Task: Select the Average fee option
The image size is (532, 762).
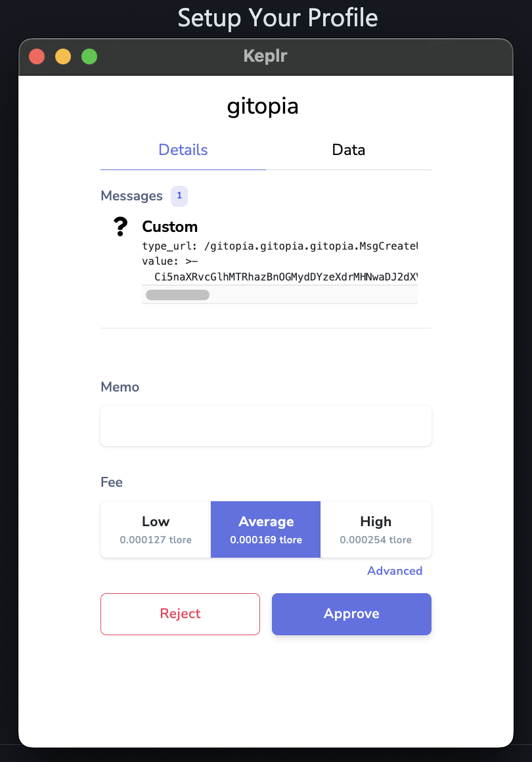Action: click(266, 529)
